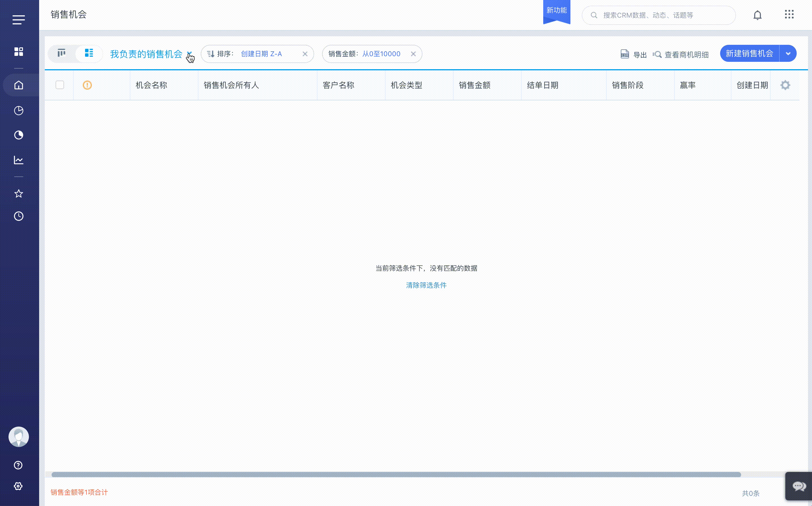Open the hamburger menu in sidebar
The width and height of the screenshot is (812, 506).
pyautogui.click(x=19, y=20)
